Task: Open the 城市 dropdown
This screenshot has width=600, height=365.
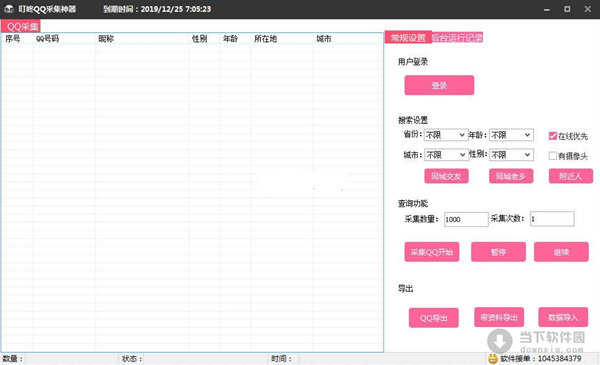Action: pyautogui.click(x=446, y=155)
